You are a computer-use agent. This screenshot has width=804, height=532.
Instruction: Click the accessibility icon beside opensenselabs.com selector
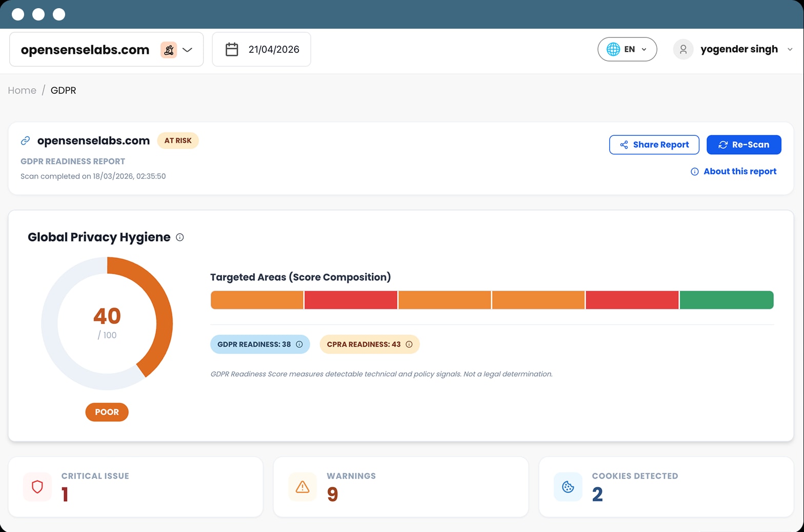(x=169, y=50)
